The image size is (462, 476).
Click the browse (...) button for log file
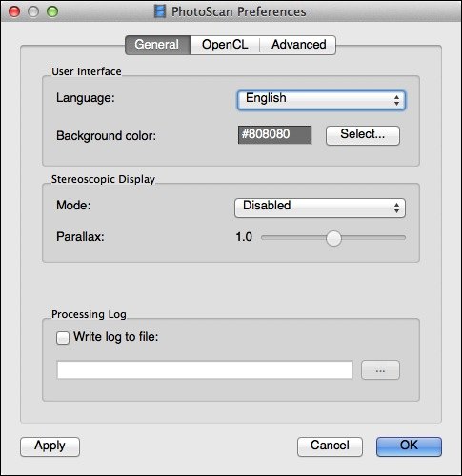coord(380,370)
